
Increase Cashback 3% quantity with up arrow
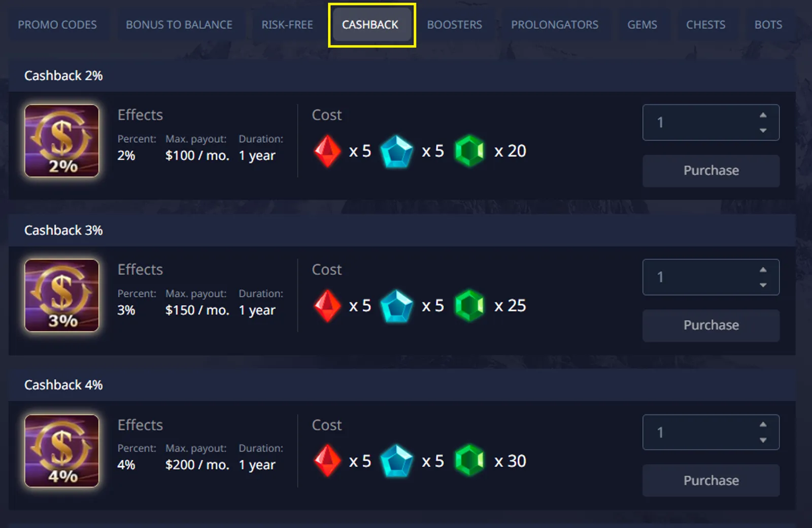coord(763,270)
